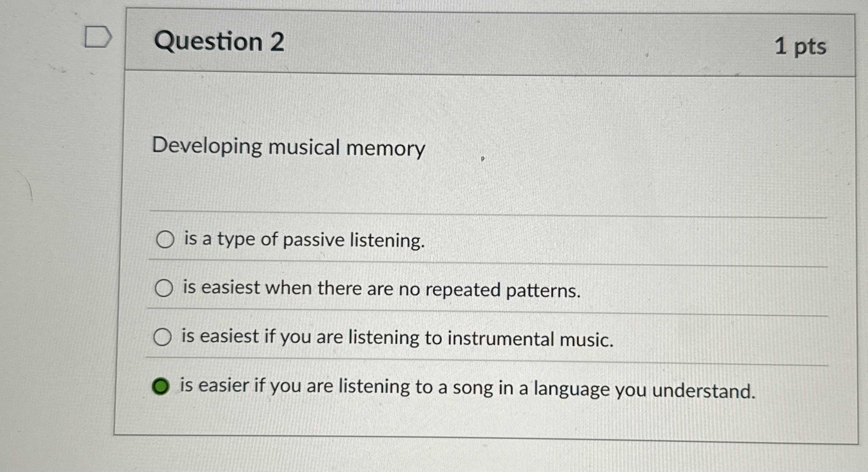
Task: Select the radio button for passive listening answer
Action: (x=165, y=239)
